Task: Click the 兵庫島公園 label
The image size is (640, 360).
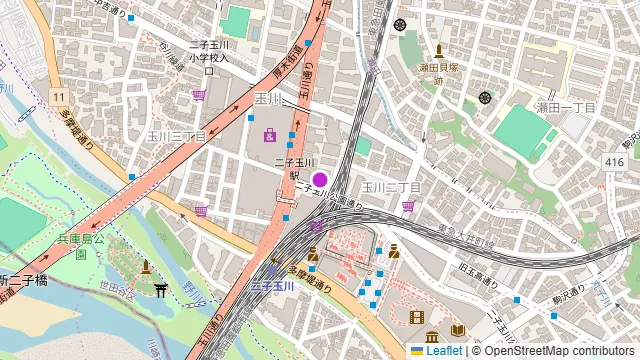Action: [x=81, y=247]
